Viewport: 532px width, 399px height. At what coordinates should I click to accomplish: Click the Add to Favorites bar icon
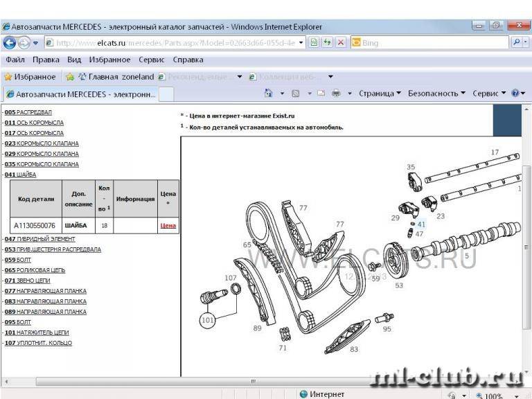[69, 77]
